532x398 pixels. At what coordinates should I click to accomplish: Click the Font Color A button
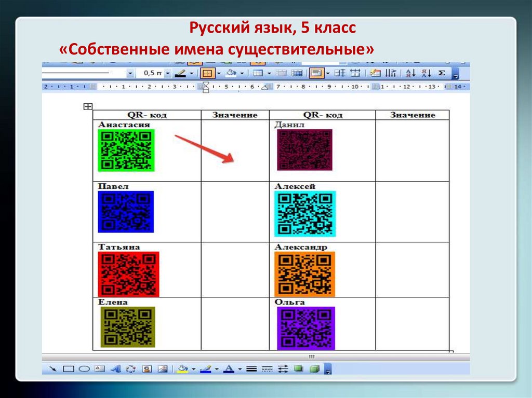(229, 369)
